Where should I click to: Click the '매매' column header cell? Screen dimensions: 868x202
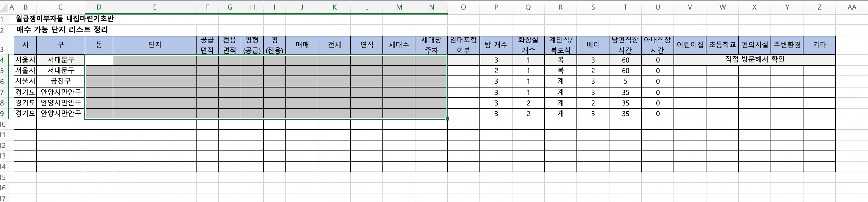[302, 45]
